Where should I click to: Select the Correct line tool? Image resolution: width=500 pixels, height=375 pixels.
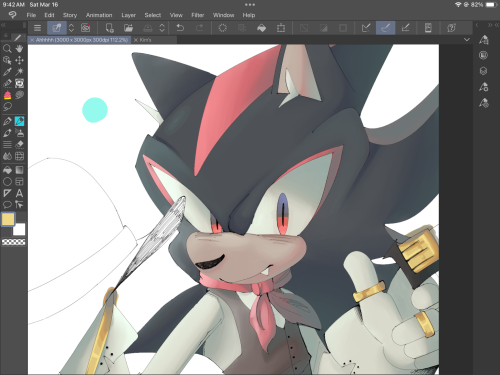(x=19, y=205)
